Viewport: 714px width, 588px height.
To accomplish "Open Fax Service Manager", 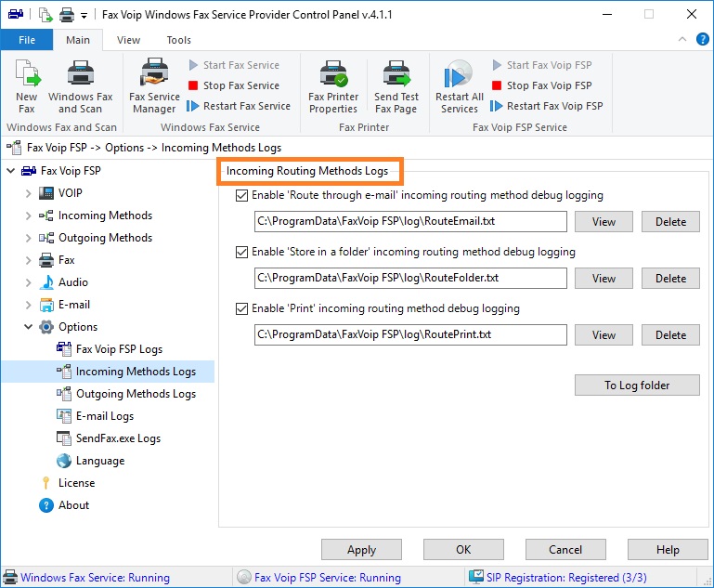I will coord(154,86).
